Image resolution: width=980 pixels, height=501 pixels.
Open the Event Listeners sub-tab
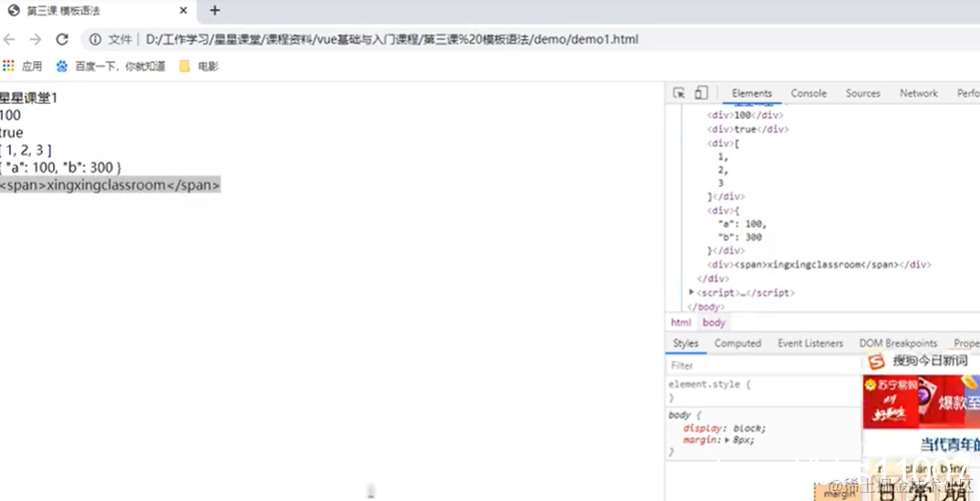[811, 343]
